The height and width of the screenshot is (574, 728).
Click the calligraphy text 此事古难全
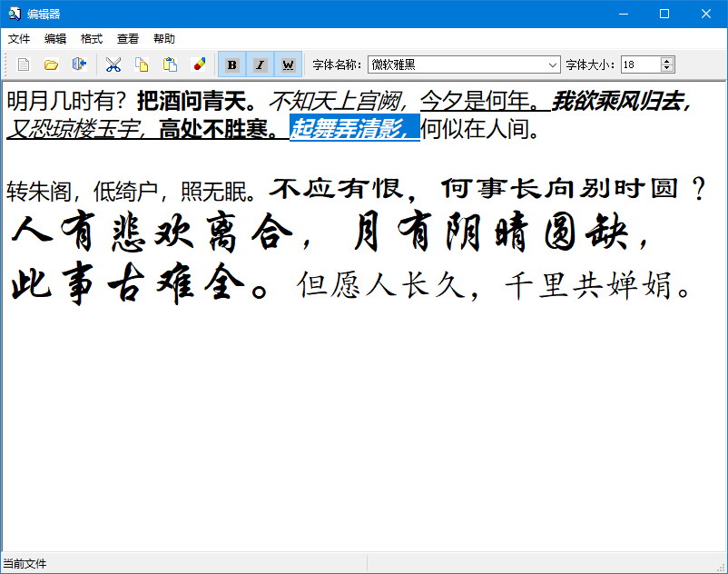click(139, 283)
